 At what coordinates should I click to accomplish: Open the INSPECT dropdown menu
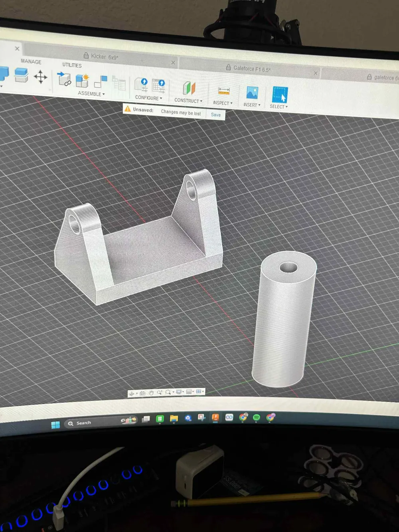[x=223, y=103]
